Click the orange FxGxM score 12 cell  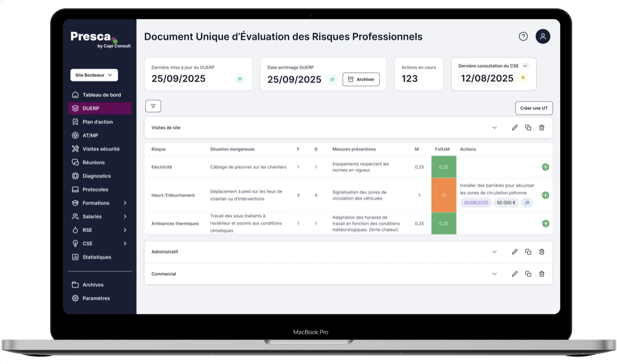(443, 195)
